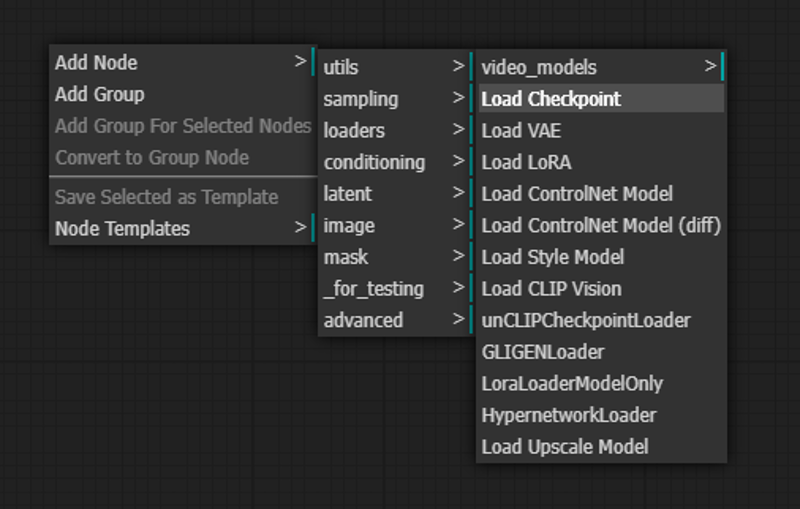This screenshot has height=509, width=800.
Task: Open the latent submenu
Action: (396, 193)
